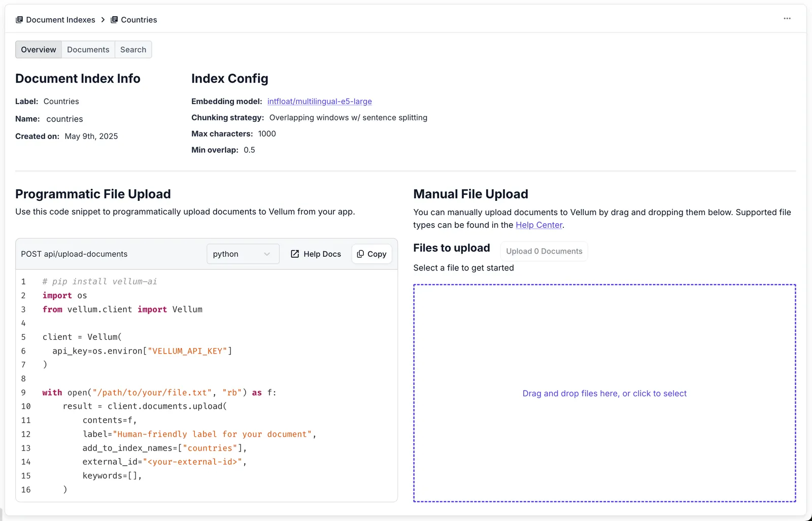Click the Help Docs button
Image resolution: width=812 pixels, height=521 pixels.
coord(316,254)
